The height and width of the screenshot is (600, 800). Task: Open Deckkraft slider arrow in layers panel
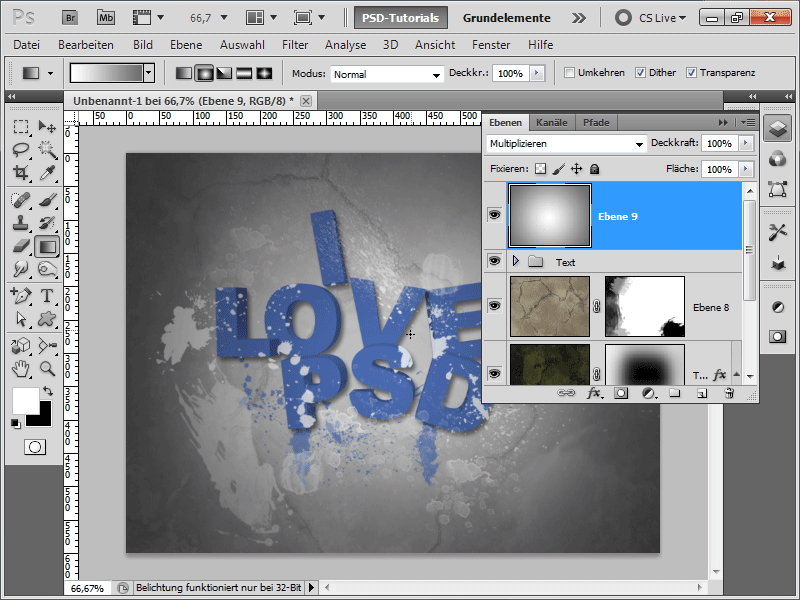click(x=745, y=143)
